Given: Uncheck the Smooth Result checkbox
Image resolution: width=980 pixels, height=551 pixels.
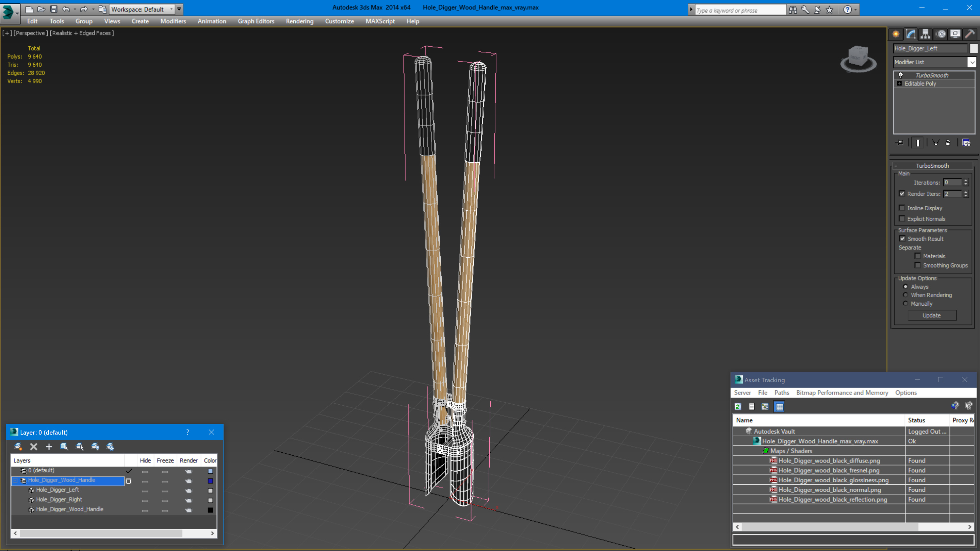Looking at the screenshot, I should click(x=902, y=239).
